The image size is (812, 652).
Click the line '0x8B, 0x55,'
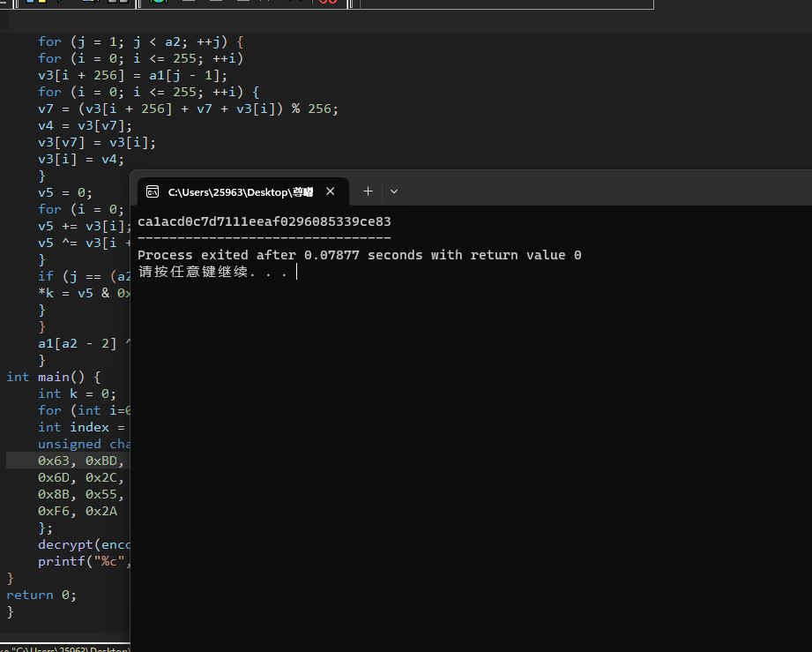pyautogui.click(x=81, y=494)
